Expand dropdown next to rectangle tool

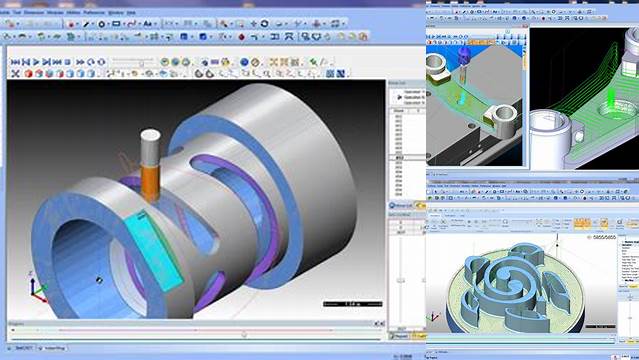[123, 24]
